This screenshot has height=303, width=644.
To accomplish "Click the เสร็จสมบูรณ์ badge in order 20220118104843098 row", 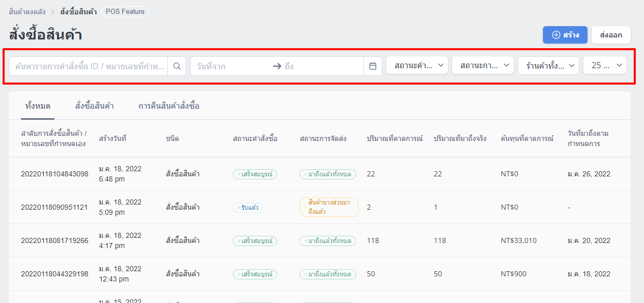I will pos(255,174).
